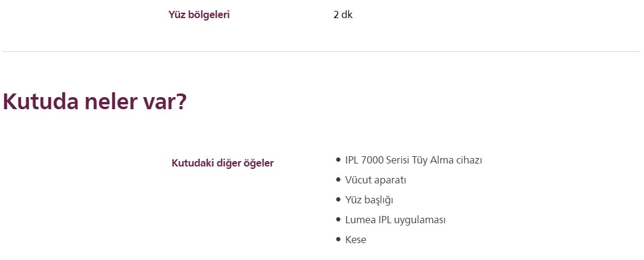Select the "Kutudaki diğer öğeler" label
The image size is (644, 260).
point(223,163)
